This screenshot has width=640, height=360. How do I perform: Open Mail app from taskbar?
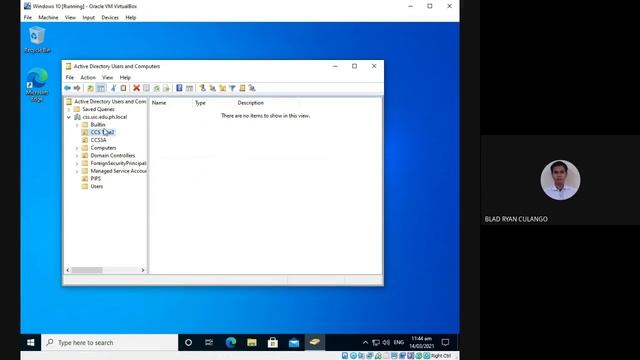point(294,342)
